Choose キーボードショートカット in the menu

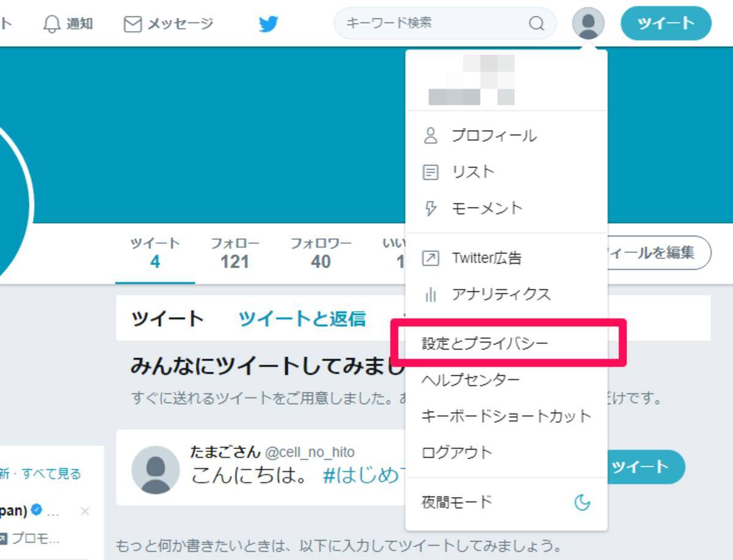click(506, 416)
